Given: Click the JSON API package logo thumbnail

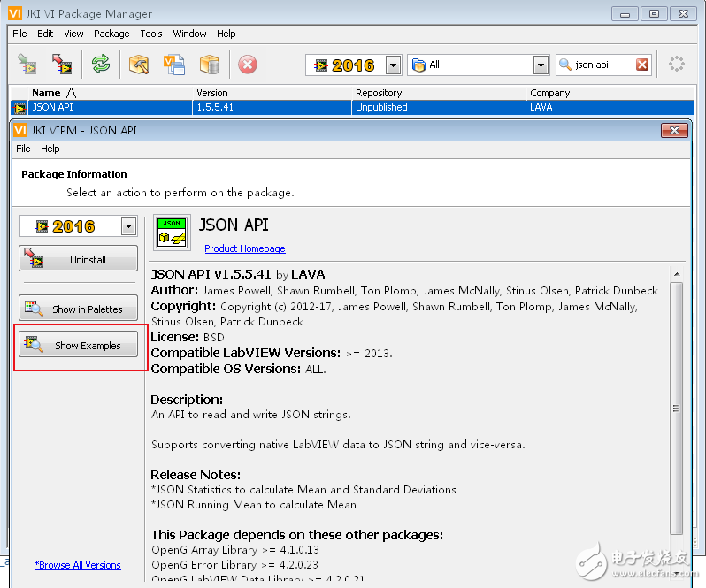Looking at the screenshot, I should 172,233.
